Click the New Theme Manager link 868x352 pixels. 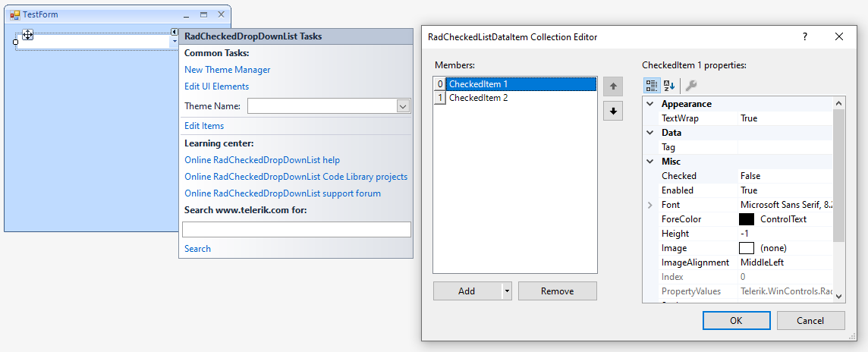pyautogui.click(x=228, y=70)
